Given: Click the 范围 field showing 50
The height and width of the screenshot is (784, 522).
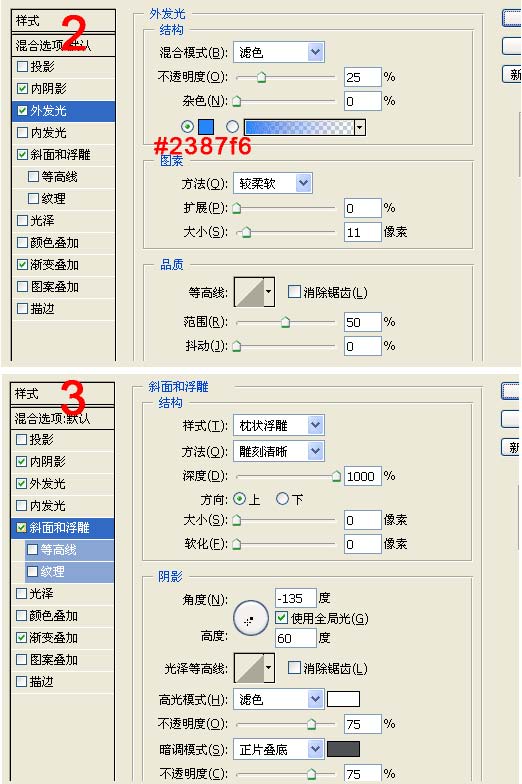Looking at the screenshot, I should (362, 322).
